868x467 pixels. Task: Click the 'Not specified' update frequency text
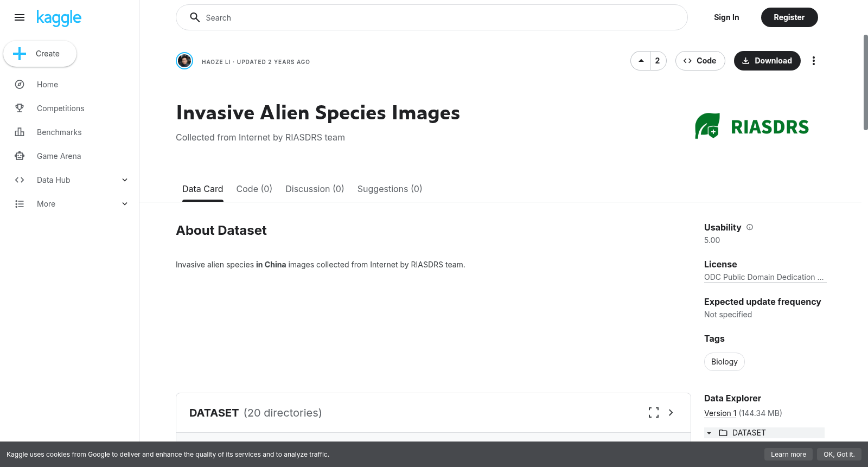pos(728,315)
